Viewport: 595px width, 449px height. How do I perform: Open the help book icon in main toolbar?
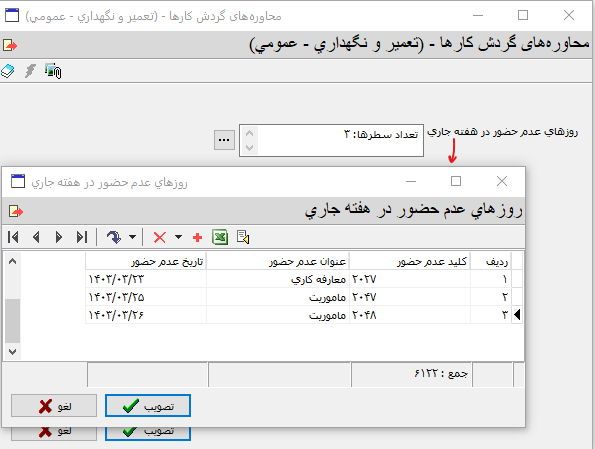tap(8, 71)
